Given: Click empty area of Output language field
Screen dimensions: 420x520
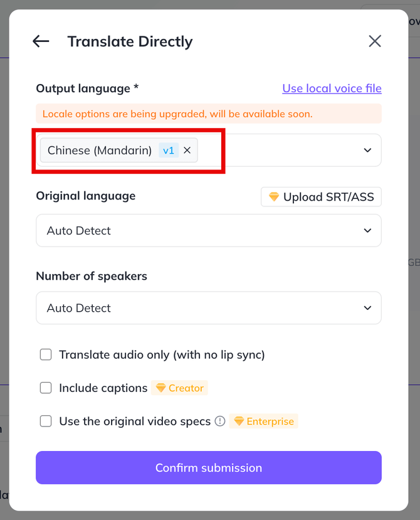Looking at the screenshot, I should pos(278,151).
